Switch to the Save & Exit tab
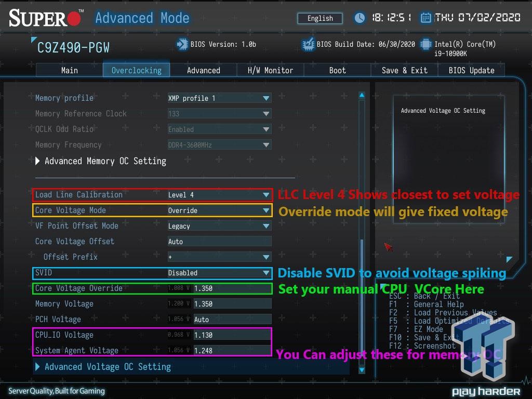Image resolution: width=532 pixels, height=399 pixels. pos(404,71)
